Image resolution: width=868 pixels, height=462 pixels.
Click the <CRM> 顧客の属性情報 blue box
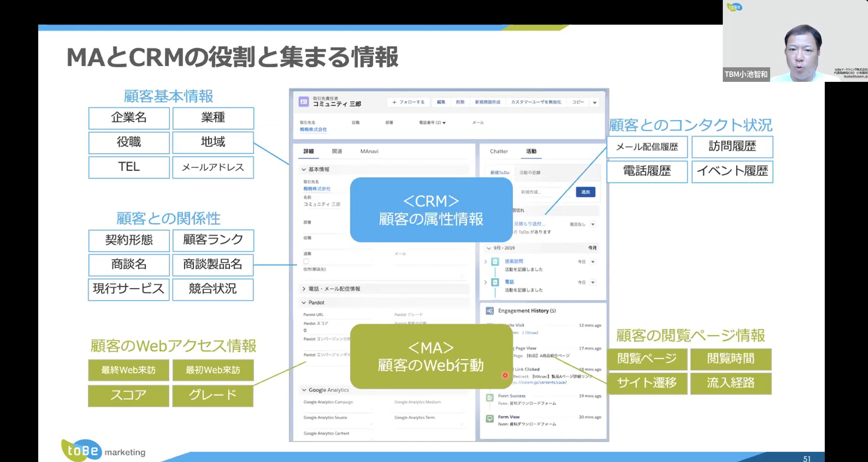(431, 210)
